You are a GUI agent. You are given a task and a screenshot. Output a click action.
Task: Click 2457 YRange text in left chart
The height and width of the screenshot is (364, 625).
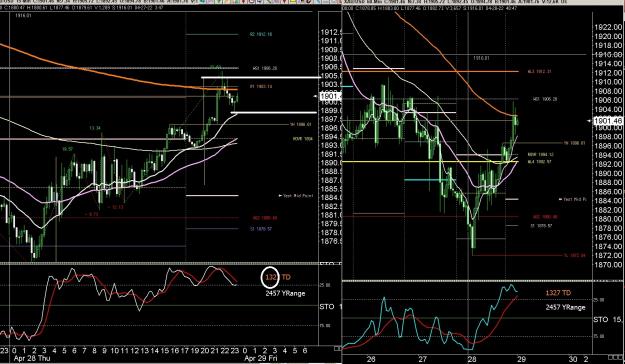click(x=285, y=293)
